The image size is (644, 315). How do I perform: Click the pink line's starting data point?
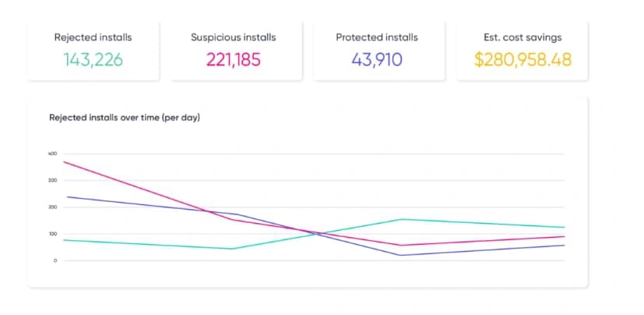[x=64, y=161]
